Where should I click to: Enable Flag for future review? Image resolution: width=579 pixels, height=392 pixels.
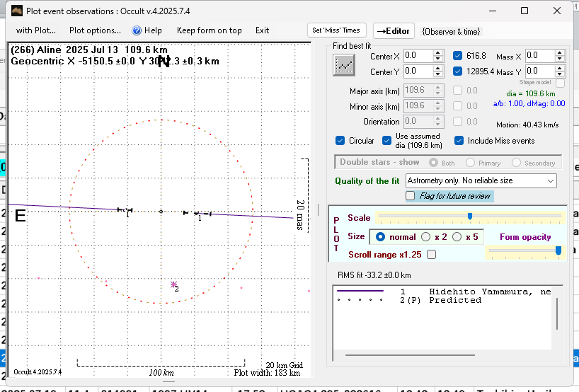coord(411,196)
